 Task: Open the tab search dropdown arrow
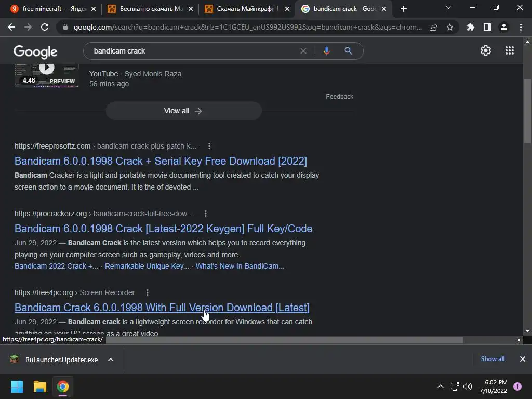click(448, 7)
